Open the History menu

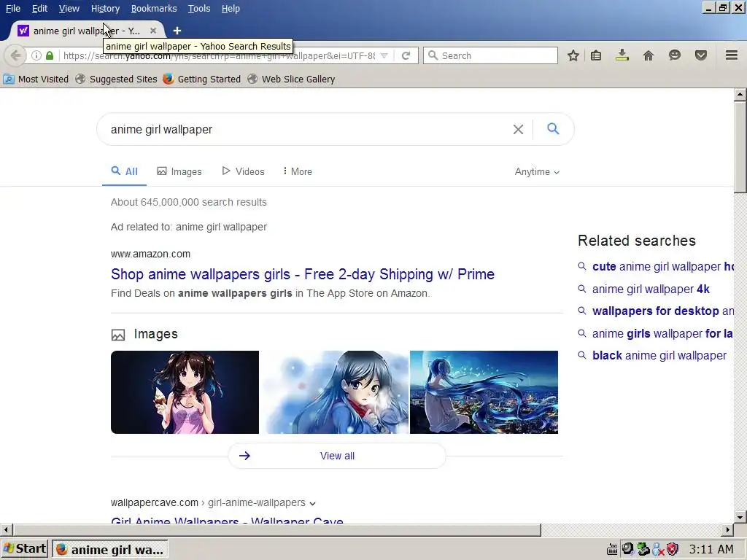(105, 9)
